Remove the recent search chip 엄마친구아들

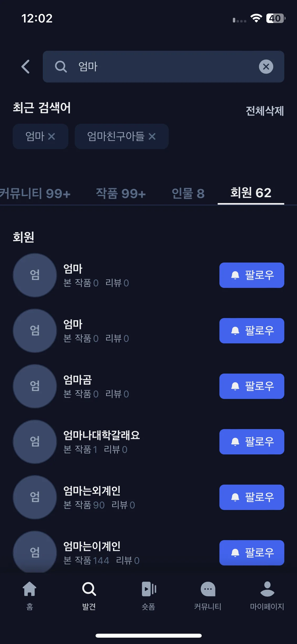pyautogui.click(x=152, y=136)
